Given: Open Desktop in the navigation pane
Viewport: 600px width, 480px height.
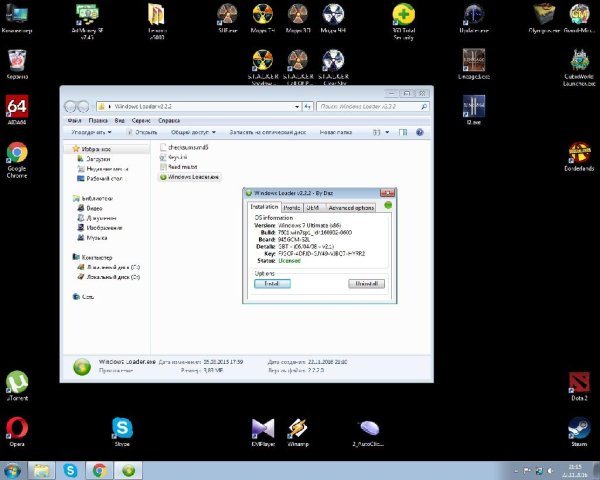Looking at the screenshot, I should tap(99, 178).
